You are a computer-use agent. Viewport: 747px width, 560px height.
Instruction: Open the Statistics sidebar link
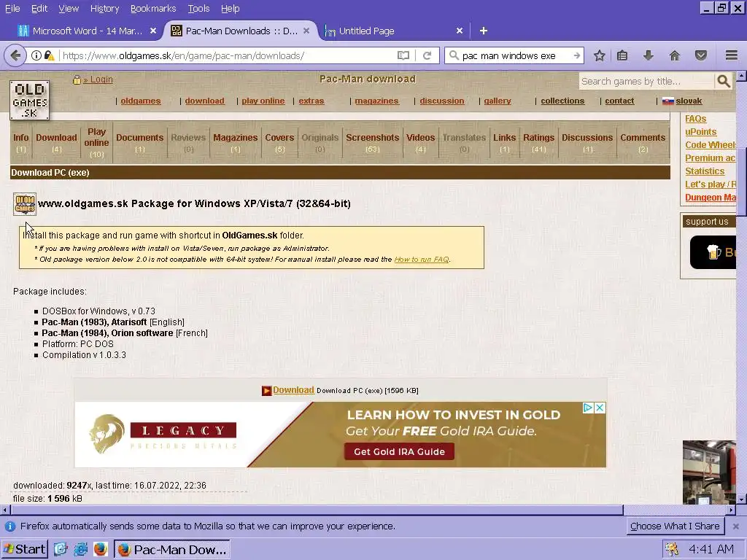tap(705, 171)
